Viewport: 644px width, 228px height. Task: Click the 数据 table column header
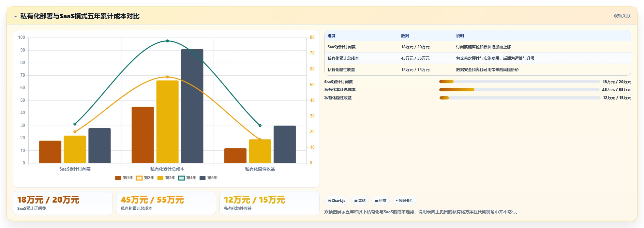click(x=405, y=36)
